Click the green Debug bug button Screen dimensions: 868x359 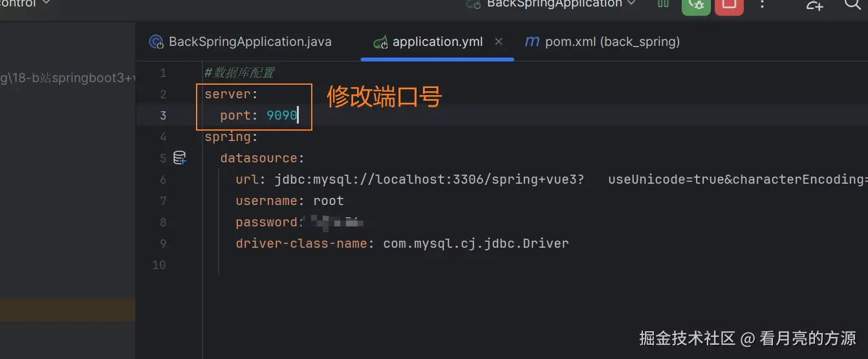point(696,5)
